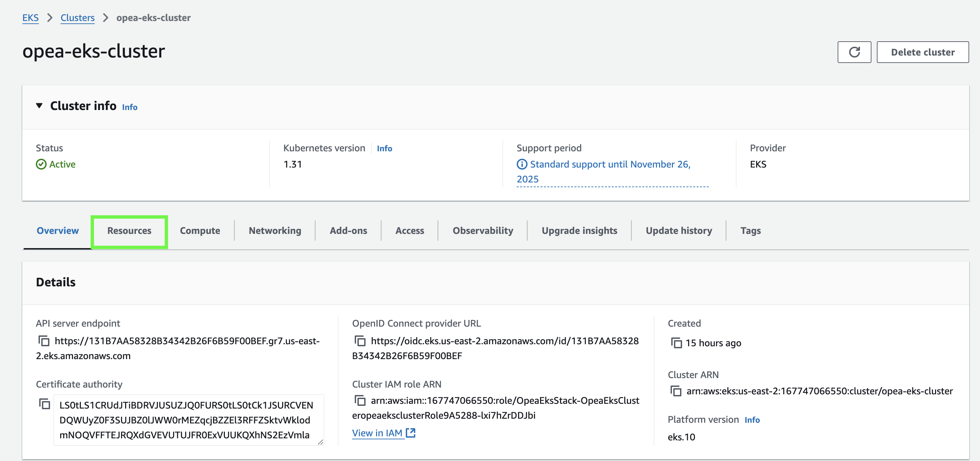Click the Active status text
The width and height of the screenshot is (980, 461).
[62, 164]
